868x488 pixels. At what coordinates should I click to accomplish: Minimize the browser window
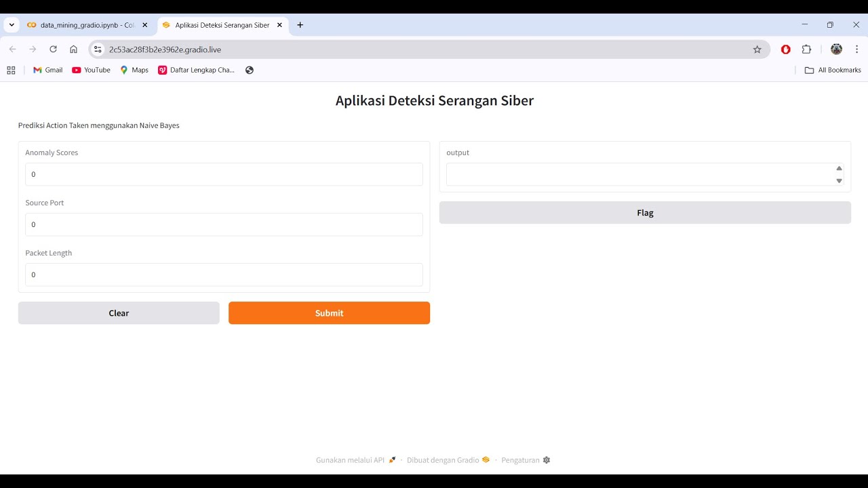(805, 24)
